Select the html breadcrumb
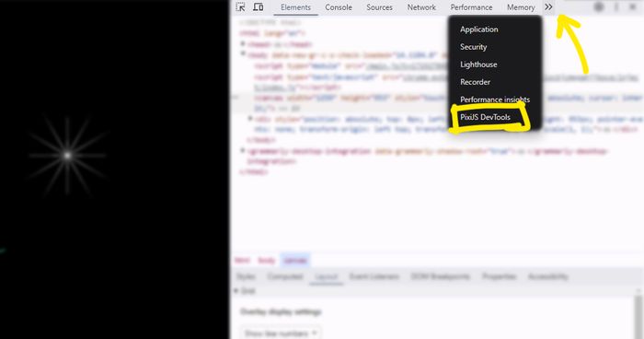 click(x=242, y=261)
